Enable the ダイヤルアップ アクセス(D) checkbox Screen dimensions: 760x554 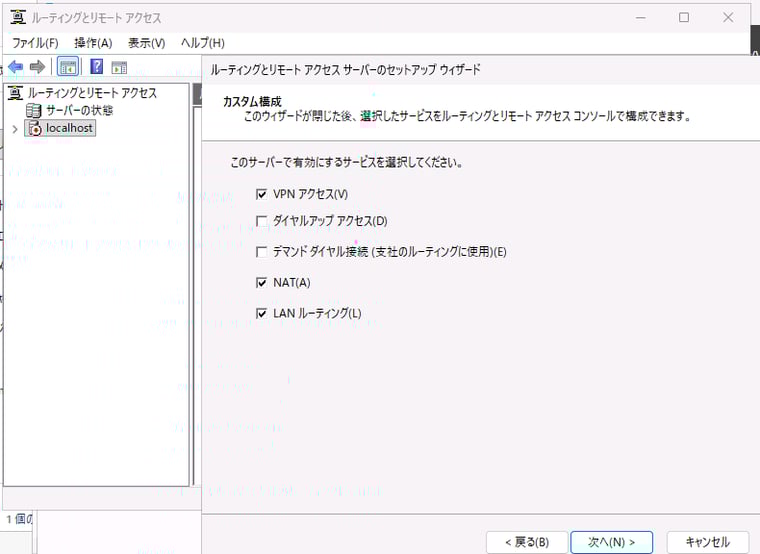[261, 221]
